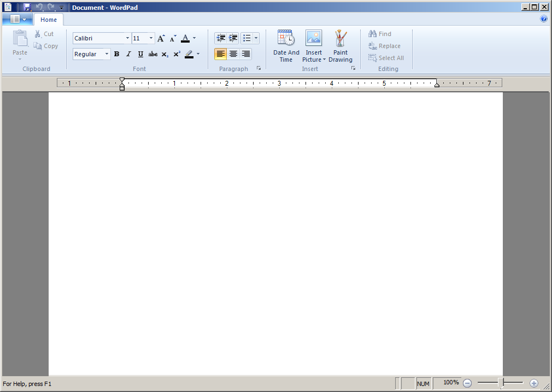Open font color dropdown arrow
This screenshot has height=392, width=552.
[195, 38]
